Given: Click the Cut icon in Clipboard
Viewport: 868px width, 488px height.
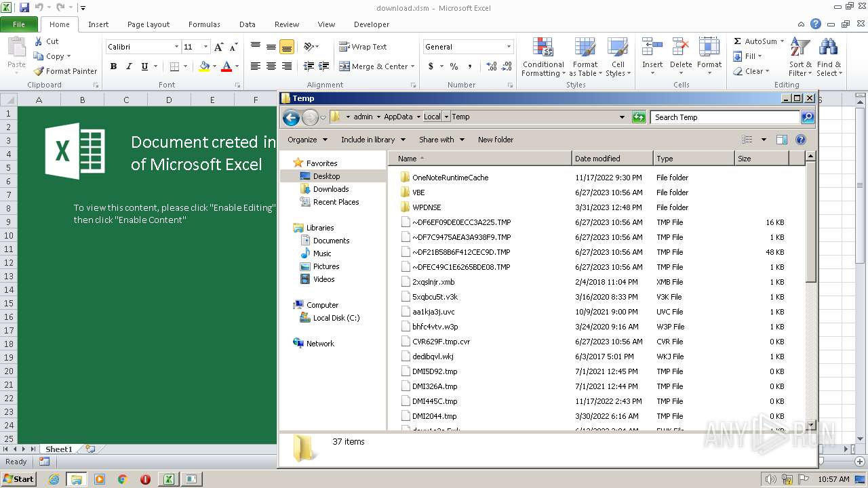Looking at the screenshot, I should tap(39, 41).
